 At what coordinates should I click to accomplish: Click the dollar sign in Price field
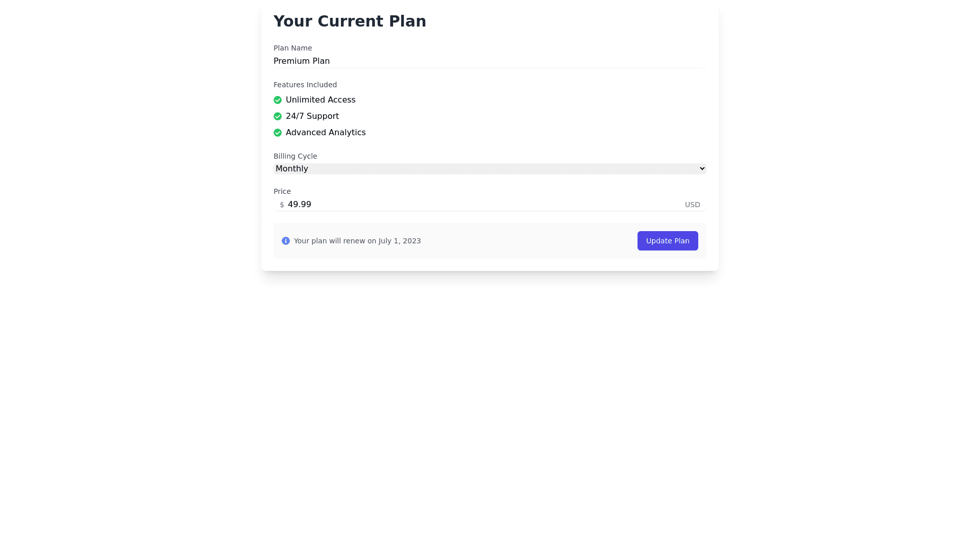click(282, 205)
